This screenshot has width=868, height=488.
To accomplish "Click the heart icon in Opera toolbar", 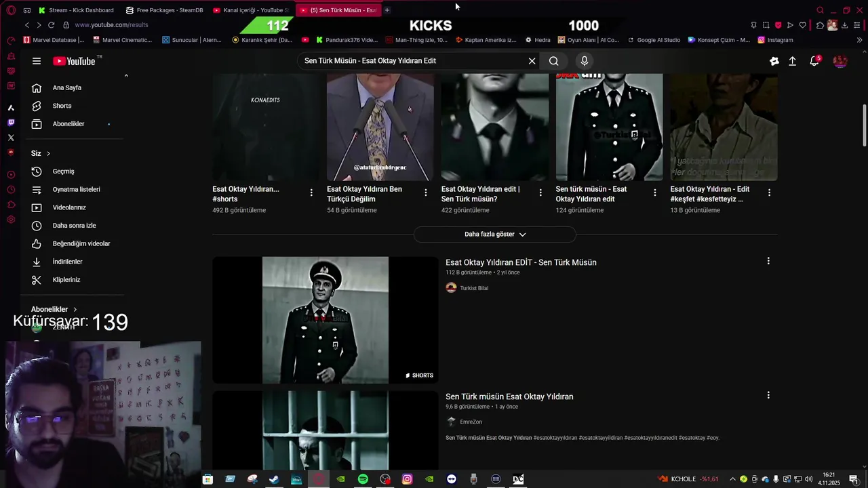I will coord(802,25).
